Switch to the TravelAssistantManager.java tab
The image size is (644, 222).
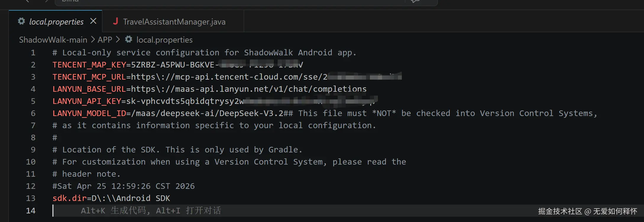tap(174, 22)
